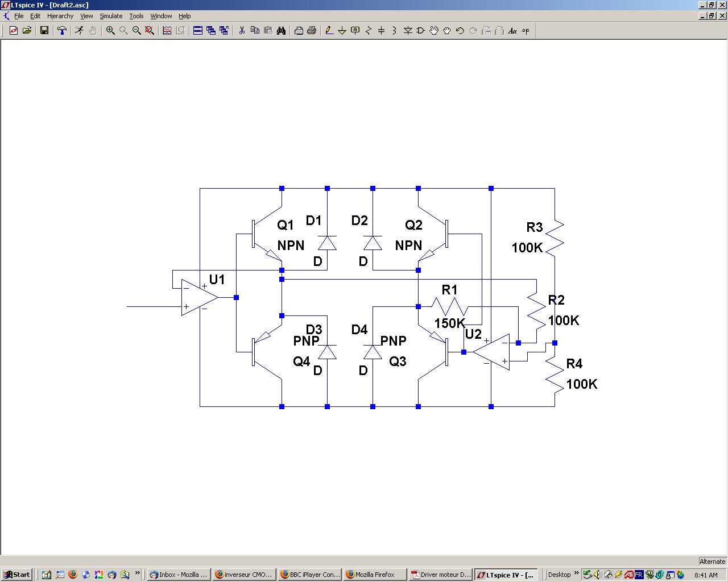Open the Help menu

pos(185,16)
